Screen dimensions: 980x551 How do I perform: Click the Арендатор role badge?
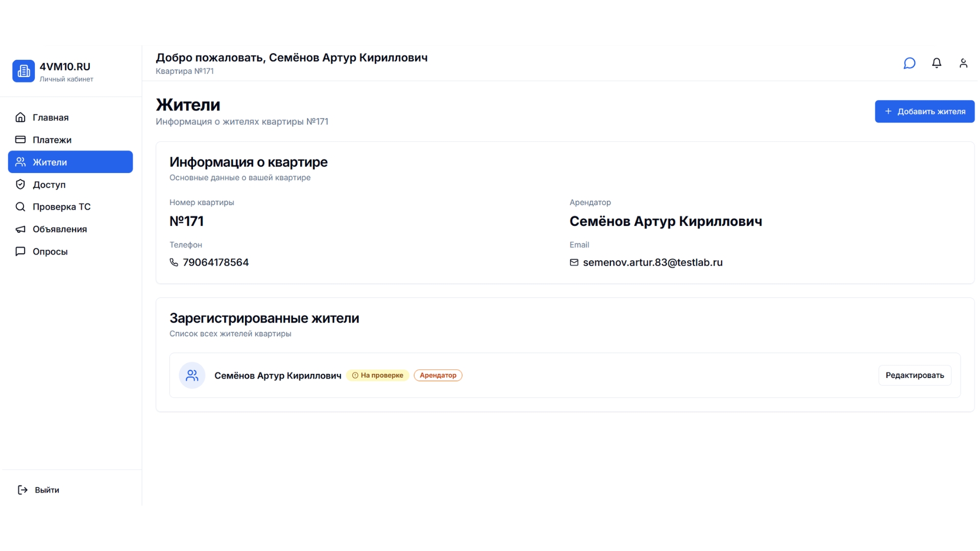click(x=437, y=375)
